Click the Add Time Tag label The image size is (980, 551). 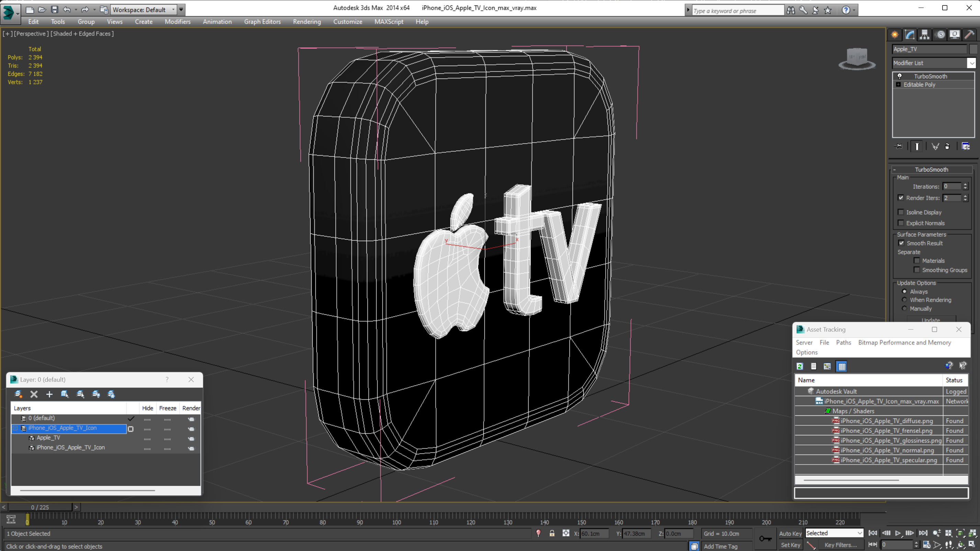(720, 547)
